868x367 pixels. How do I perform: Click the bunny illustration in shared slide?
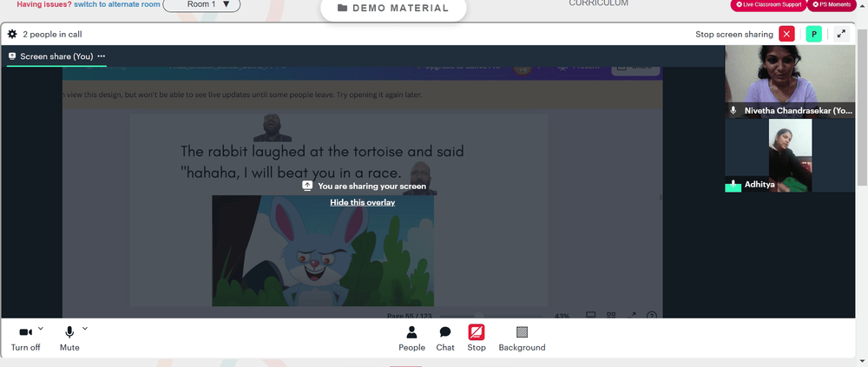[x=323, y=250]
